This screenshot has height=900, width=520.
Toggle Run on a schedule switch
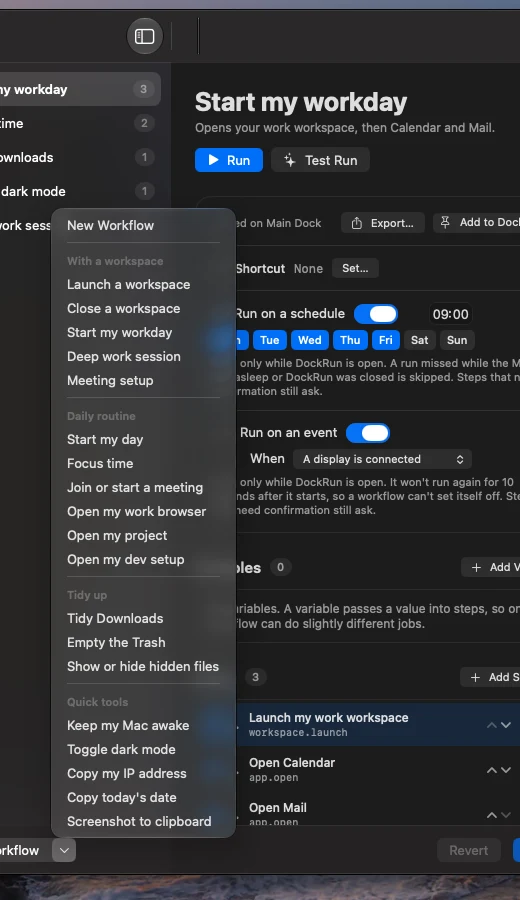point(376,314)
